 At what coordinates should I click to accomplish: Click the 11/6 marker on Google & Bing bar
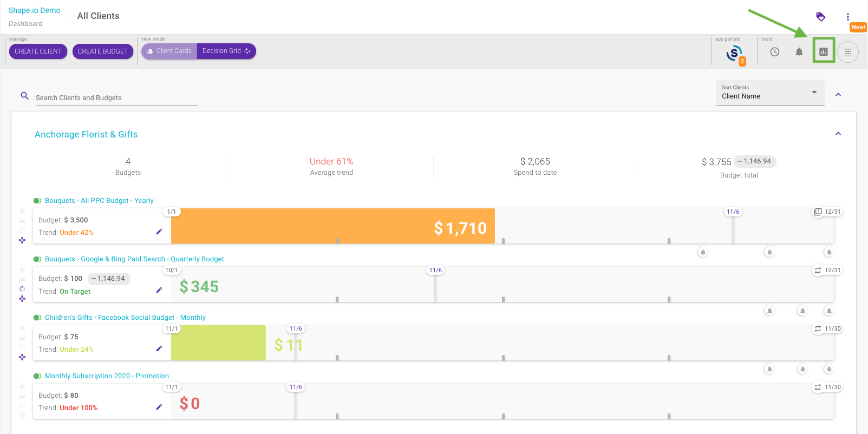tap(435, 270)
